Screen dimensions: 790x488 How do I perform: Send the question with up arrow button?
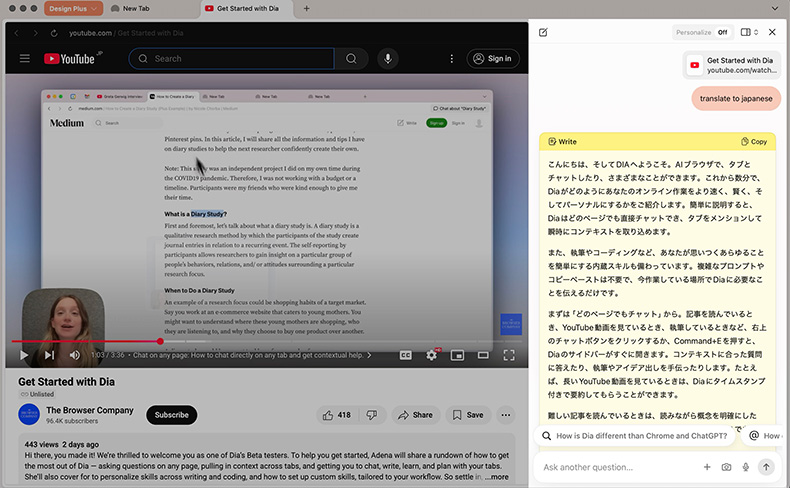pos(766,467)
